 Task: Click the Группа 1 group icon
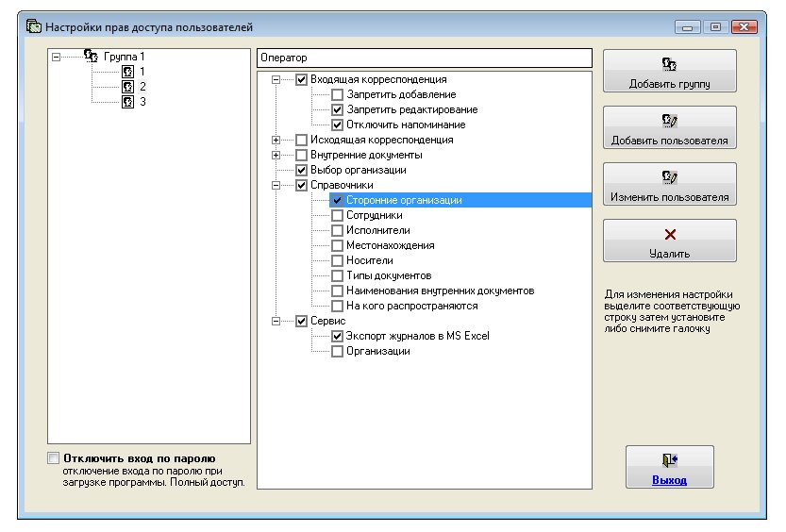pos(91,56)
